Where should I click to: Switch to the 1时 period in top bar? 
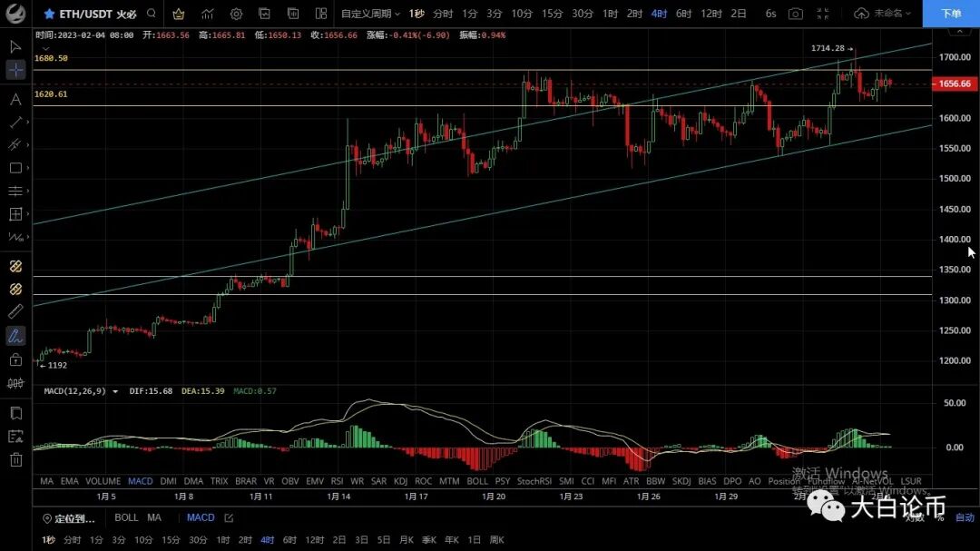(x=610, y=13)
